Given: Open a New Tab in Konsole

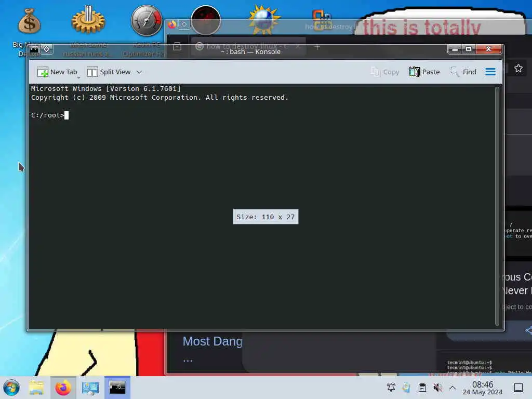Looking at the screenshot, I should tap(57, 72).
